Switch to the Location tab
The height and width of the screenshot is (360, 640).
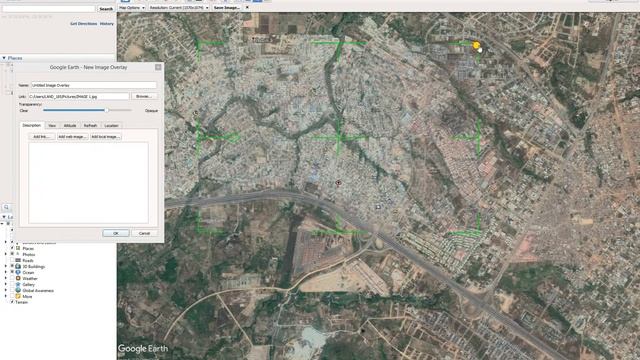[111, 126]
